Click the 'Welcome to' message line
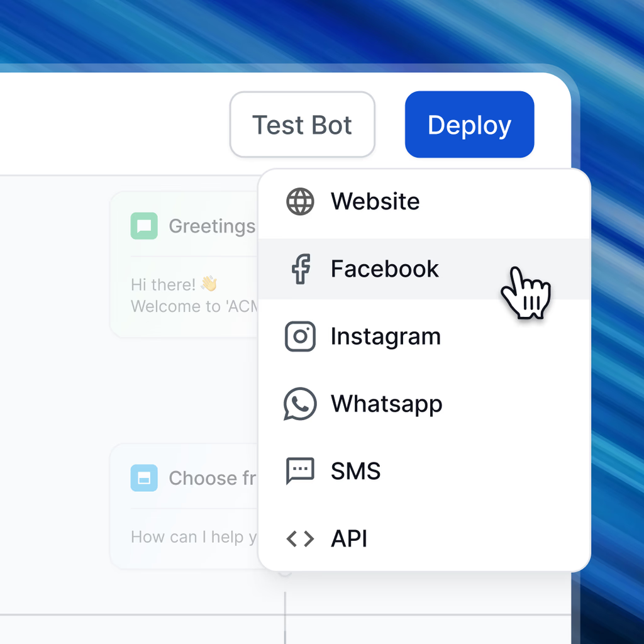The height and width of the screenshot is (644, 644). click(x=194, y=306)
